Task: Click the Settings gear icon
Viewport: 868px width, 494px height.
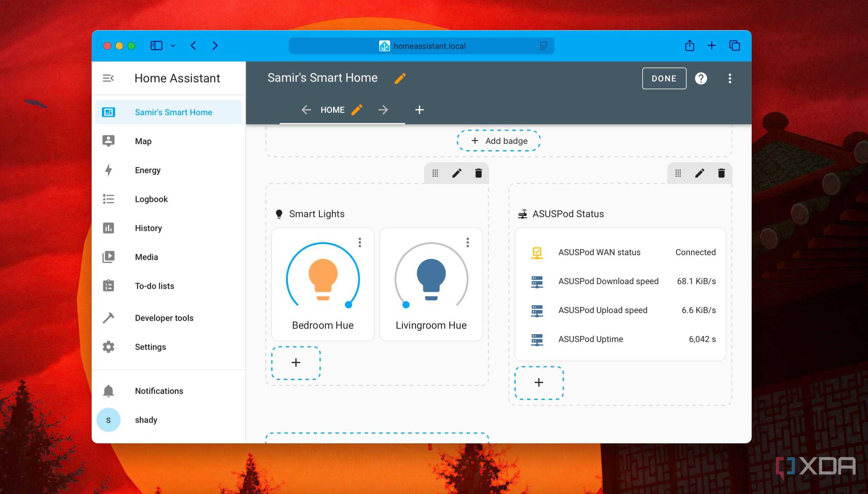Action: (108, 347)
